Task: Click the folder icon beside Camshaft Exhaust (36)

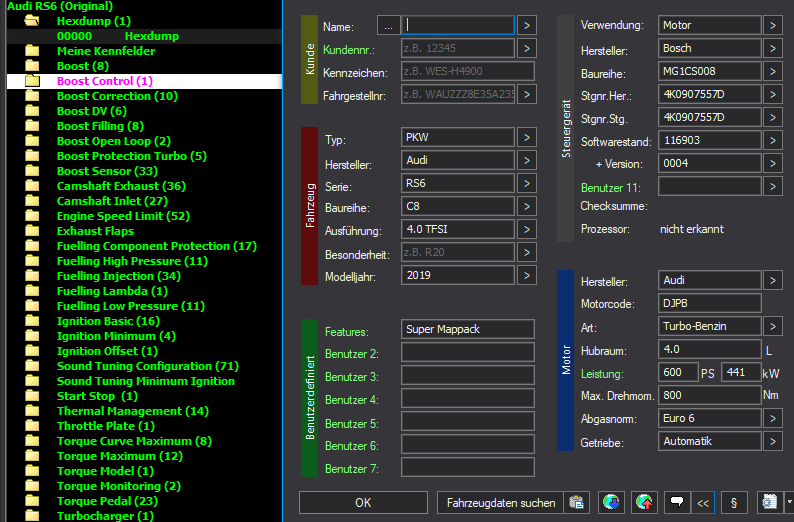Action: point(32,186)
